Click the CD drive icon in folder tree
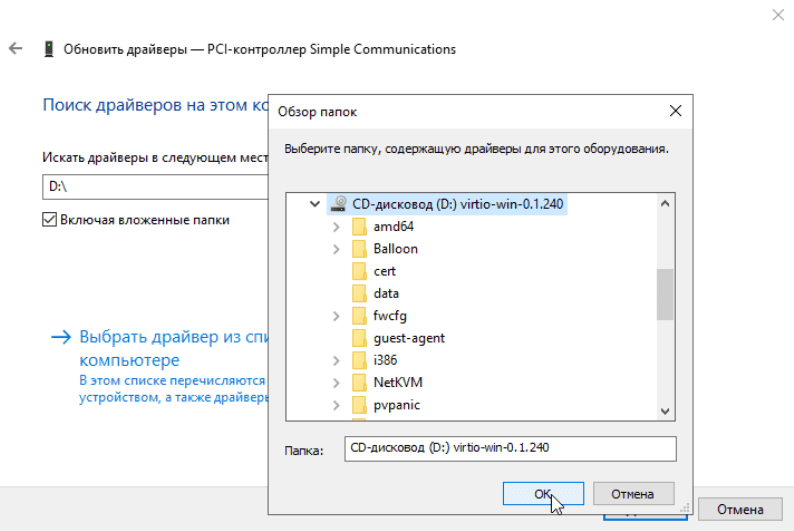Image resolution: width=794 pixels, height=531 pixels. click(338, 204)
